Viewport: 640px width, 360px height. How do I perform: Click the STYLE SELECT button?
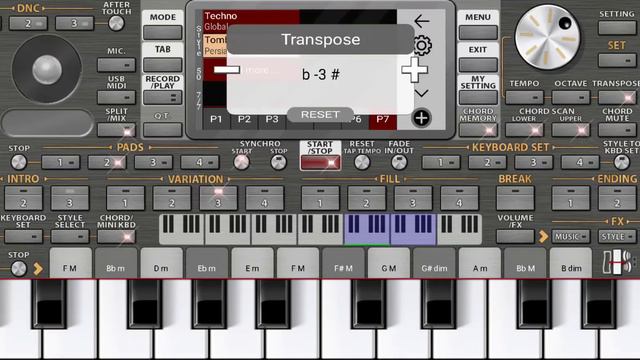tap(70, 236)
